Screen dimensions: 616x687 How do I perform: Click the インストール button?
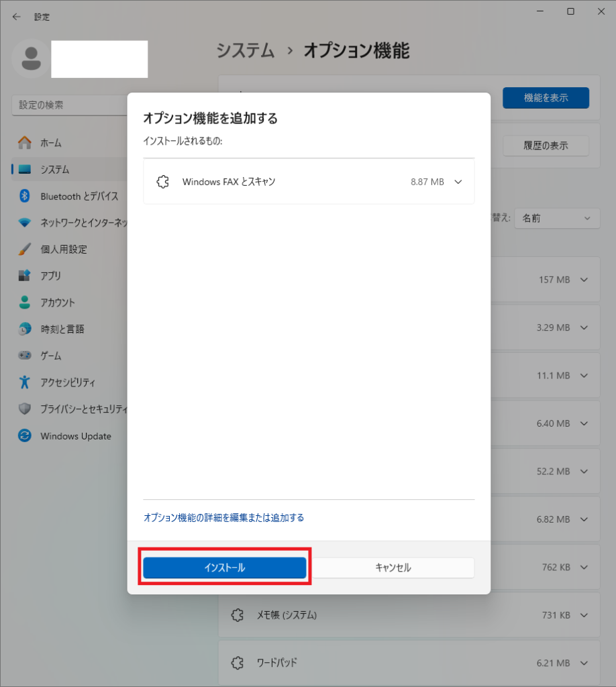coord(224,568)
